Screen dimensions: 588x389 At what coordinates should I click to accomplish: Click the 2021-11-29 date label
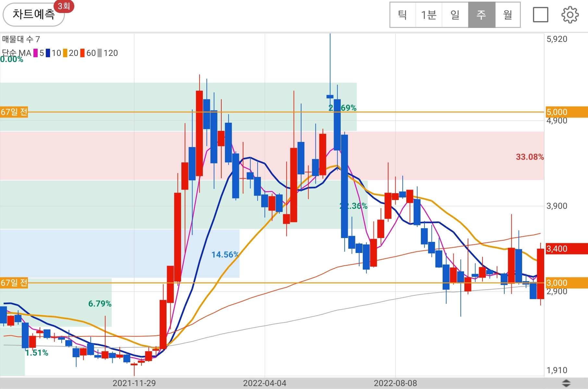tap(134, 383)
